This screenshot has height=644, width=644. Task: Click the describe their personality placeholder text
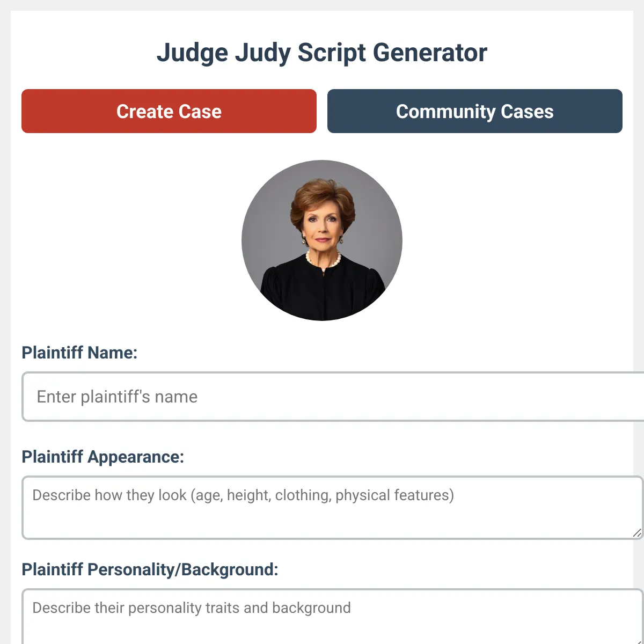pyautogui.click(x=191, y=608)
